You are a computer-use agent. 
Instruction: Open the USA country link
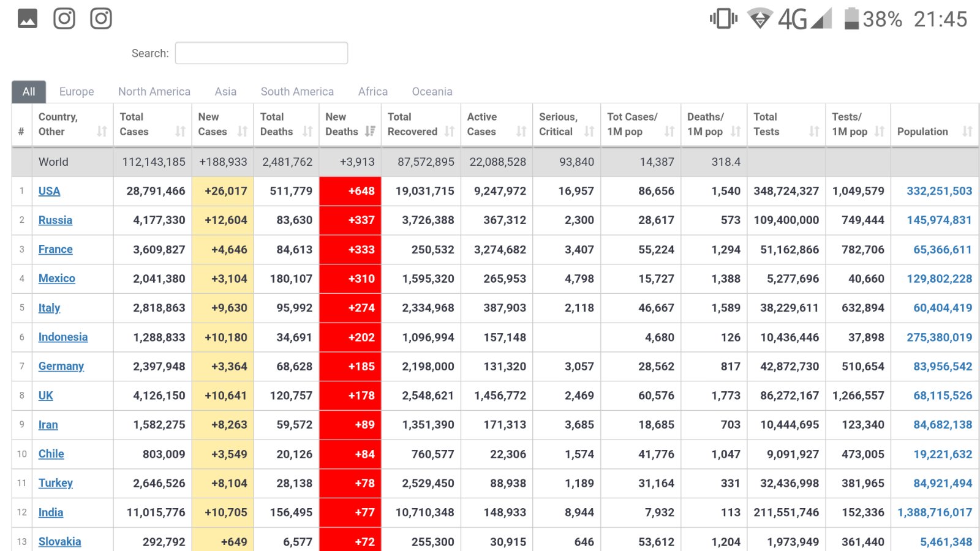[x=49, y=191]
